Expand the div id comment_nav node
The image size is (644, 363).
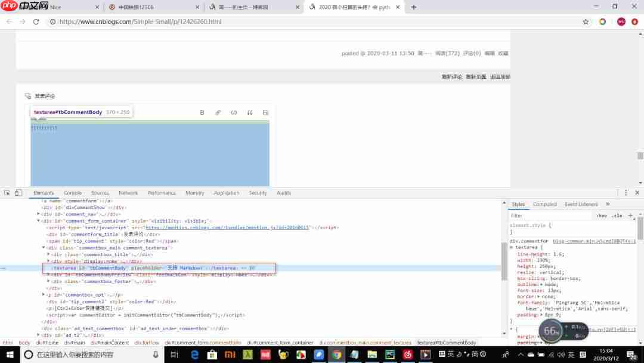[39, 214]
